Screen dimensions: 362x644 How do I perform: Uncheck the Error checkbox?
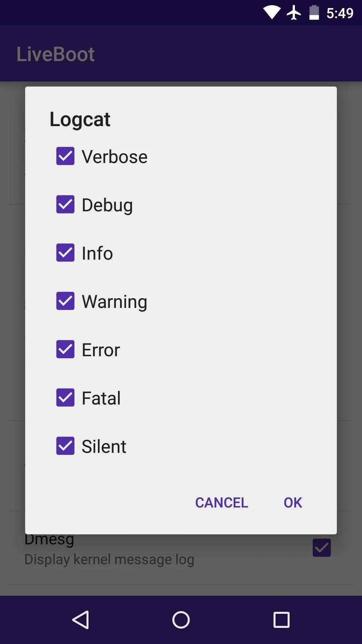pyautogui.click(x=65, y=349)
